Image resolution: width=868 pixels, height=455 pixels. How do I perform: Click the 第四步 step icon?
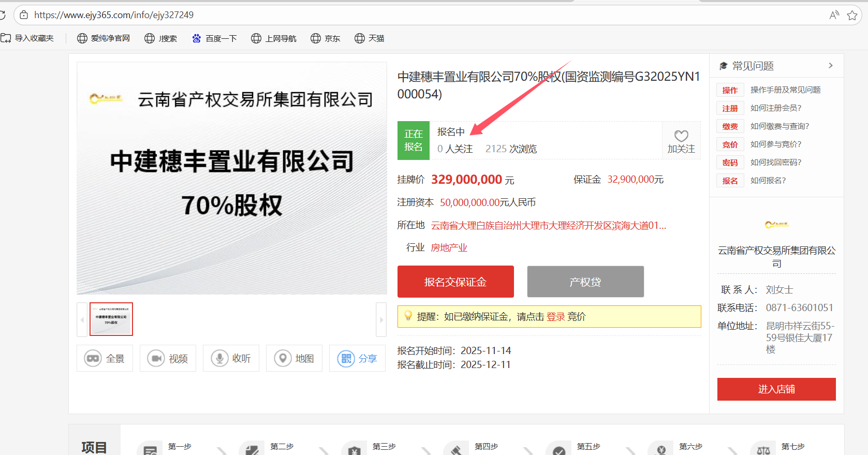[x=457, y=449]
